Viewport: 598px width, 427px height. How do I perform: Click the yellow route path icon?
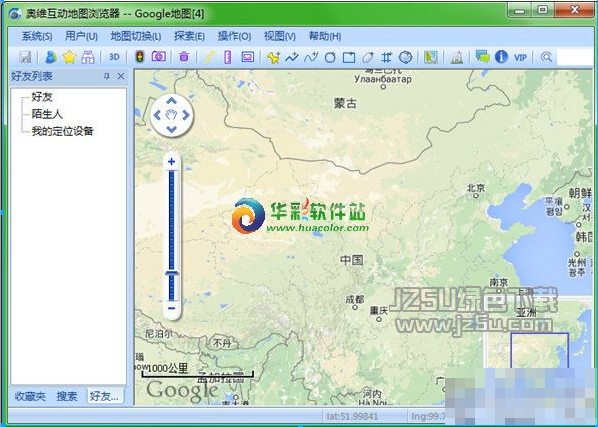pyautogui.click(x=209, y=57)
